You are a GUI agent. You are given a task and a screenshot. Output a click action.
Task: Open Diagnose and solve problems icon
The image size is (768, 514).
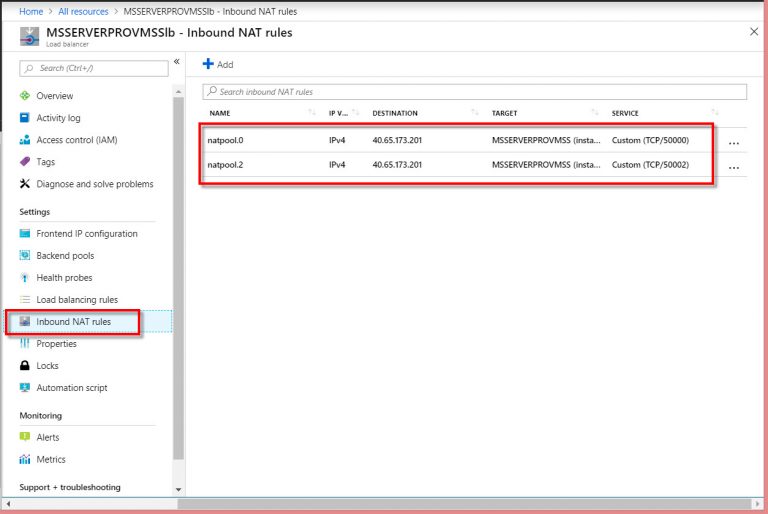tap(25, 184)
